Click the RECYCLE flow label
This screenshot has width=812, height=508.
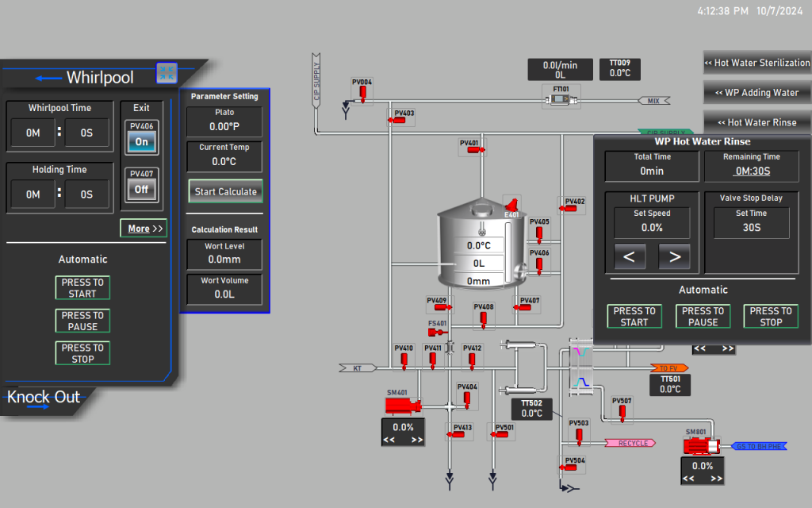coord(630,443)
